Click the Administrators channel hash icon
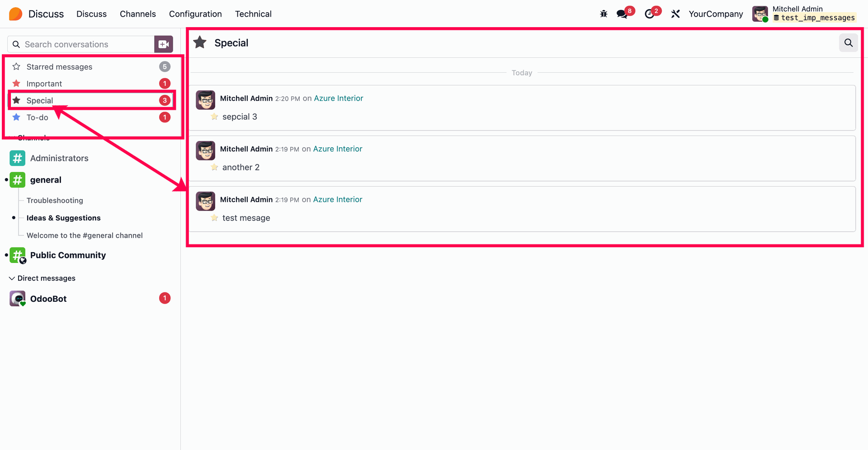This screenshot has width=868, height=450. click(18, 158)
